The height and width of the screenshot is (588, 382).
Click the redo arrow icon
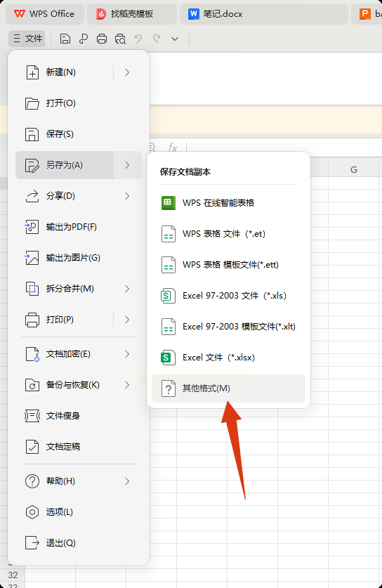(x=157, y=39)
